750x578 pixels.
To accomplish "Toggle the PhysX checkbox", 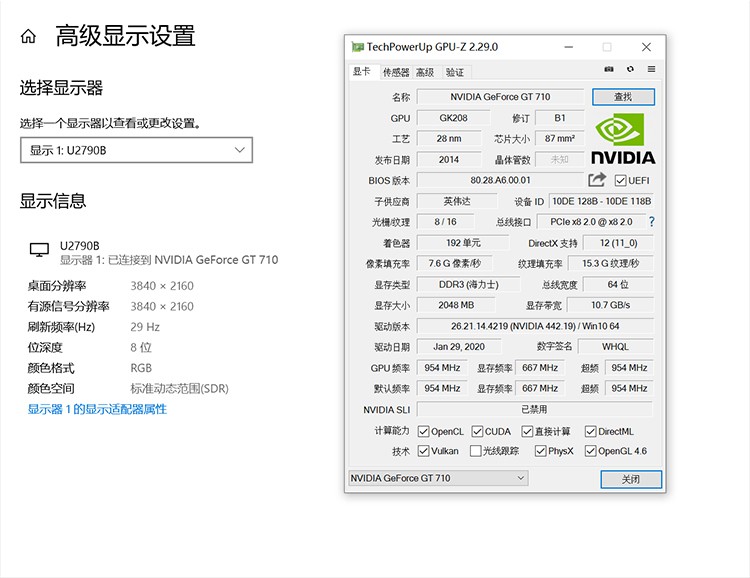I will point(540,451).
